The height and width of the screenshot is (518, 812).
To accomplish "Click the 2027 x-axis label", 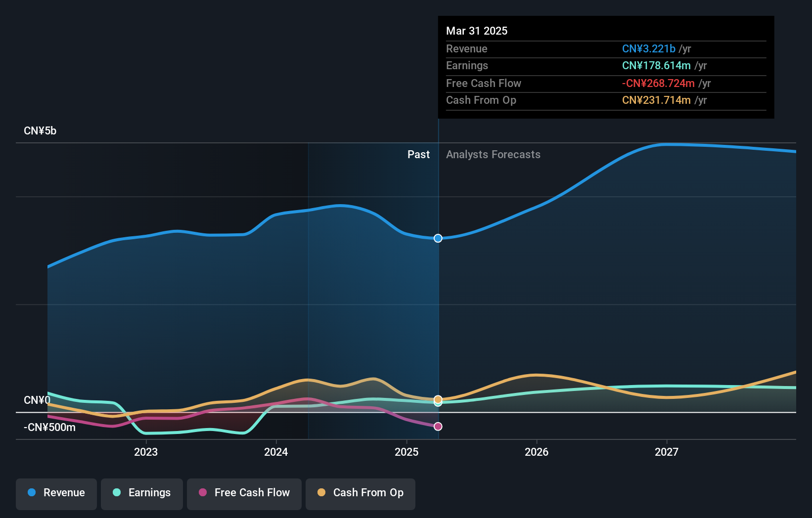I will (667, 452).
